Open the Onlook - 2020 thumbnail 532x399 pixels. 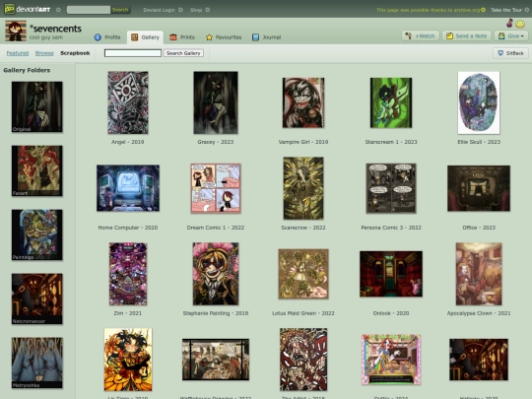coord(391,274)
